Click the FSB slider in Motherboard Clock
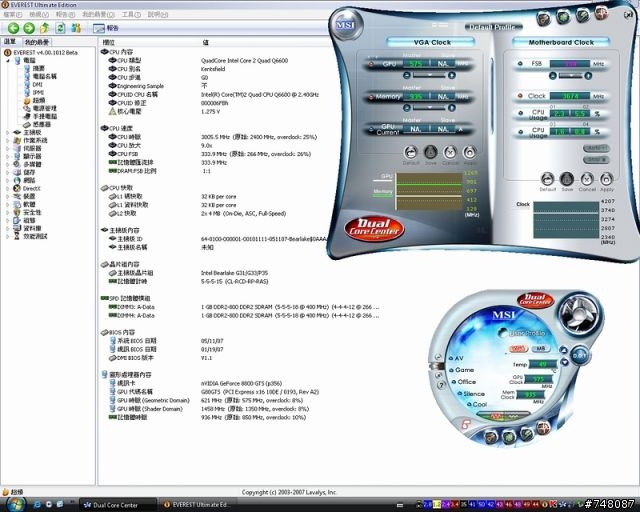The width and height of the screenshot is (640, 512). [570, 76]
